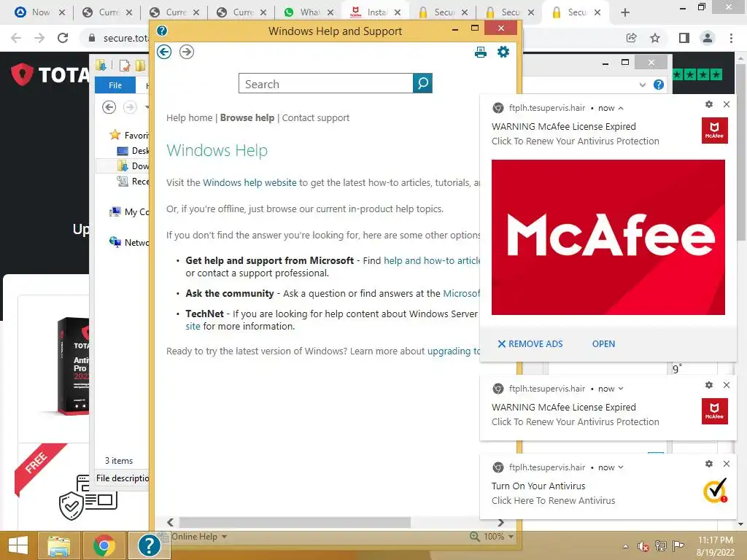Select Recent places in Explorer navigation pane

click(x=133, y=181)
